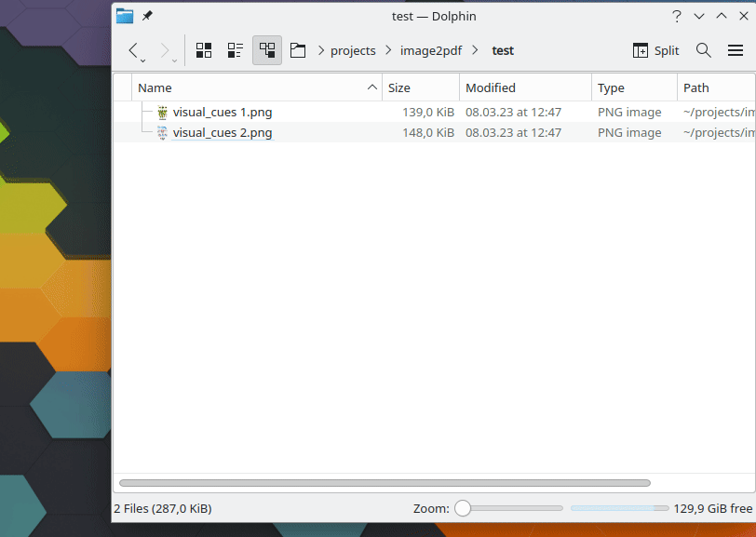This screenshot has height=537, width=756.
Task: Split the view with Split button
Action: (x=655, y=50)
